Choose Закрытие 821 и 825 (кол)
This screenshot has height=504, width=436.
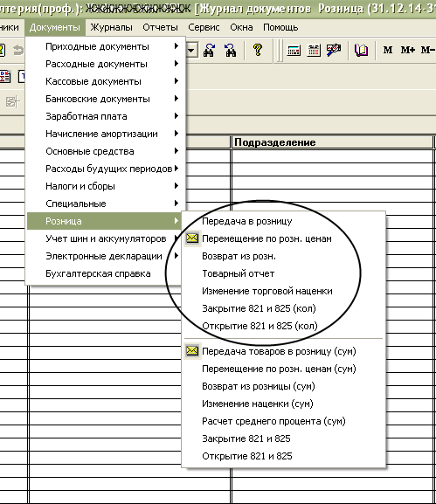(x=284, y=308)
